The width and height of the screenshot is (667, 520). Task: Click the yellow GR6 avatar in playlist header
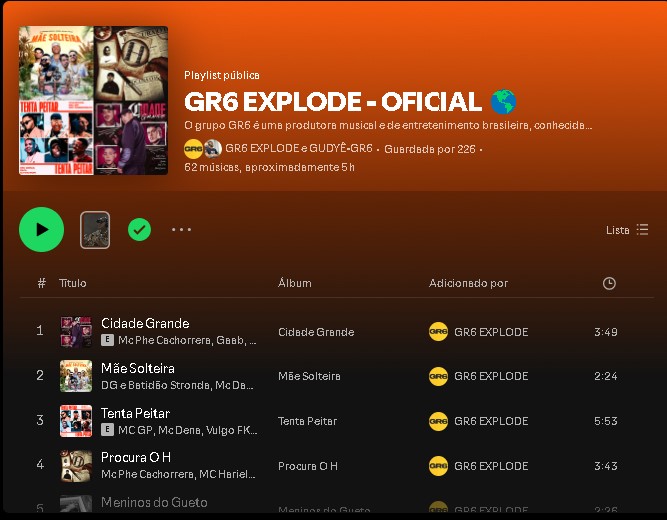193,149
